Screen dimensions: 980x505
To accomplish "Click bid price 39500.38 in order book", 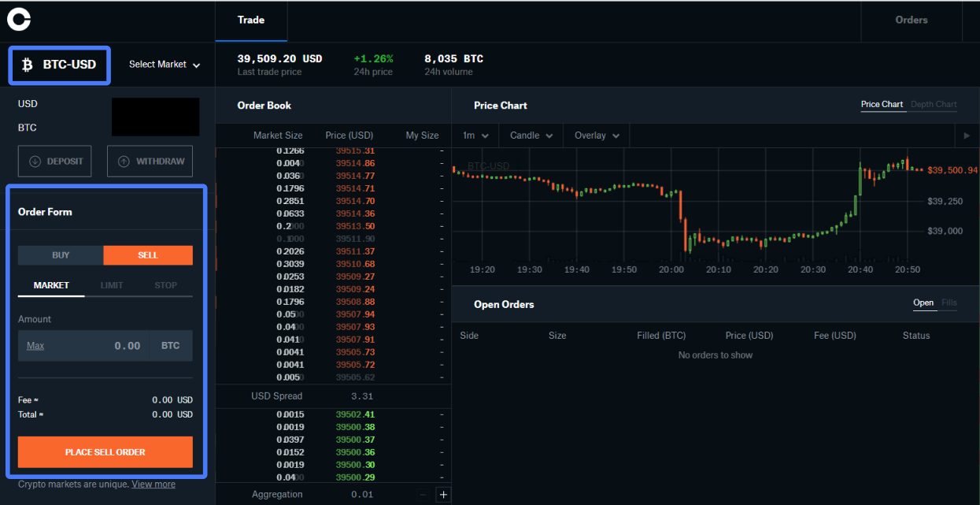I will coord(355,427).
